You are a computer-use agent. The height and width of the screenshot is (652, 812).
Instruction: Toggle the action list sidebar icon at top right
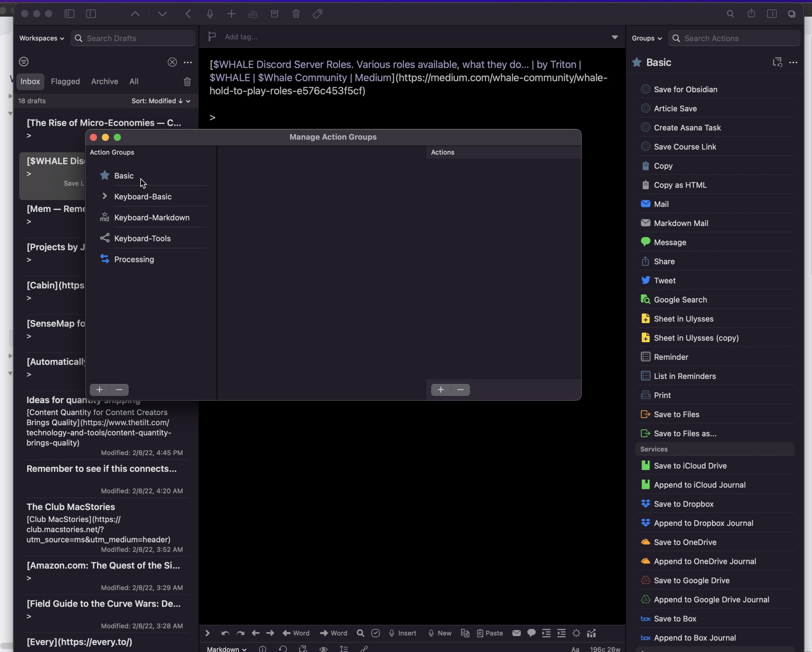click(772, 14)
